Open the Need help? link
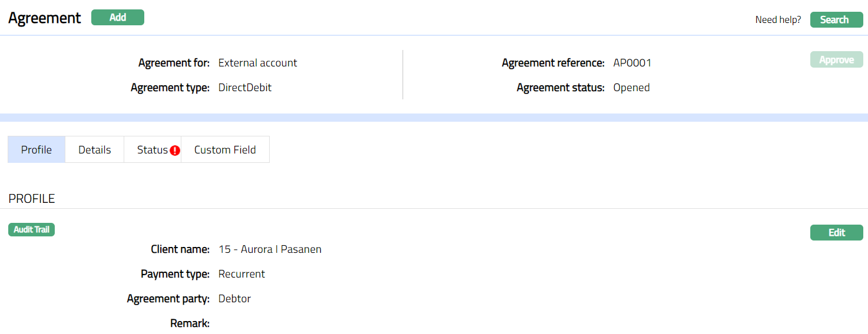868x334 pixels. pyautogui.click(x=778, y=20)
